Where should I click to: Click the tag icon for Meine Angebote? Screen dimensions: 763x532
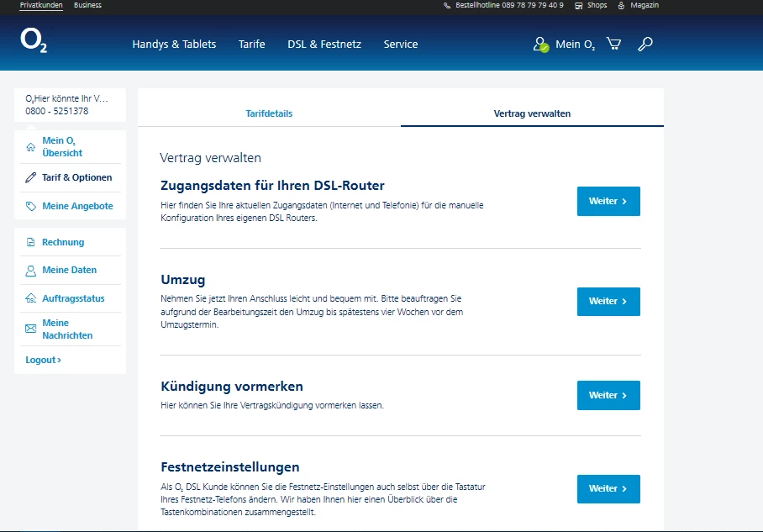30,207
